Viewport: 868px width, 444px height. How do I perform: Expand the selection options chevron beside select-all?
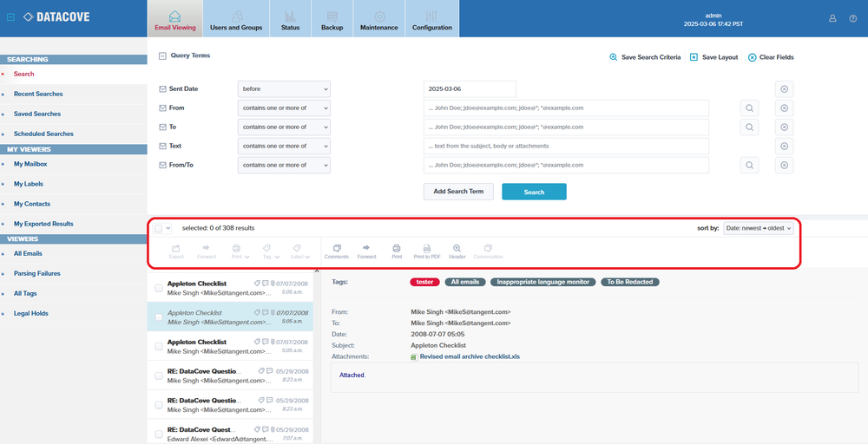point(168,228)
